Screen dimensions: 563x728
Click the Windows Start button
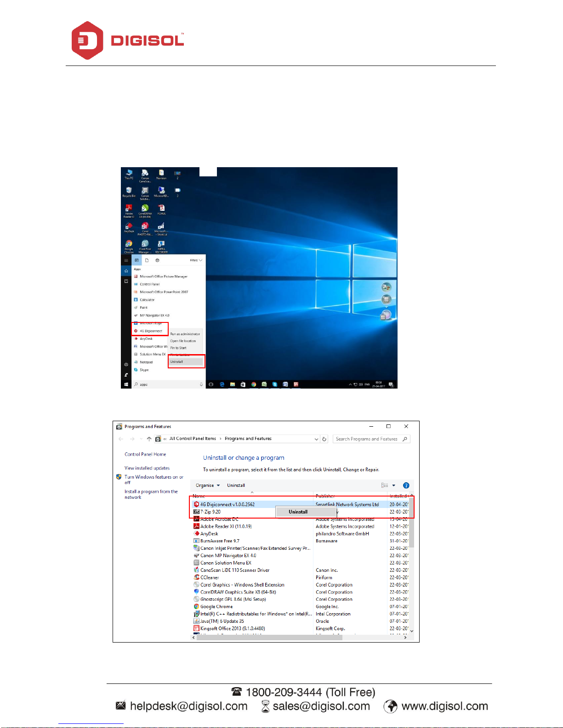coord(126,384)
